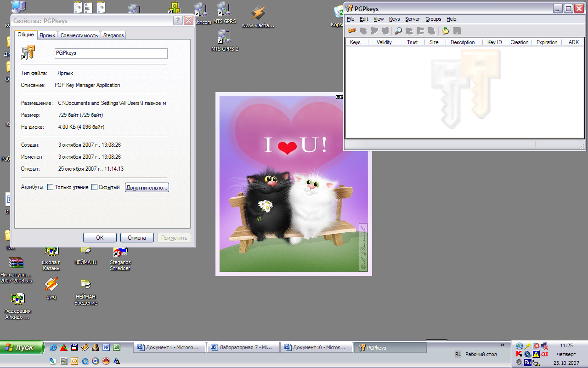
Task: Select the НЕЙМАН Введение desktop folder
Action: 86,292
